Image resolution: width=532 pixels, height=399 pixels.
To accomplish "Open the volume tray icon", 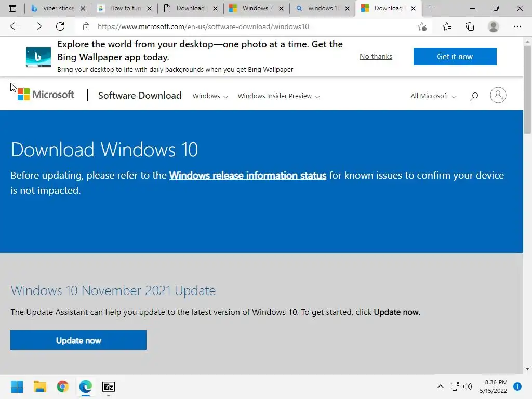I will coord(468,387).
